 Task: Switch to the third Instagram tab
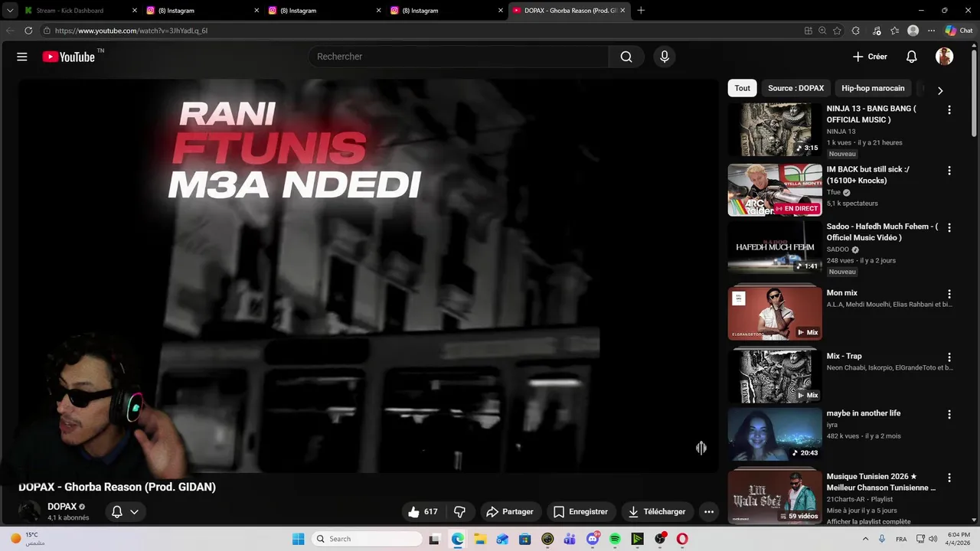[446, 11]
